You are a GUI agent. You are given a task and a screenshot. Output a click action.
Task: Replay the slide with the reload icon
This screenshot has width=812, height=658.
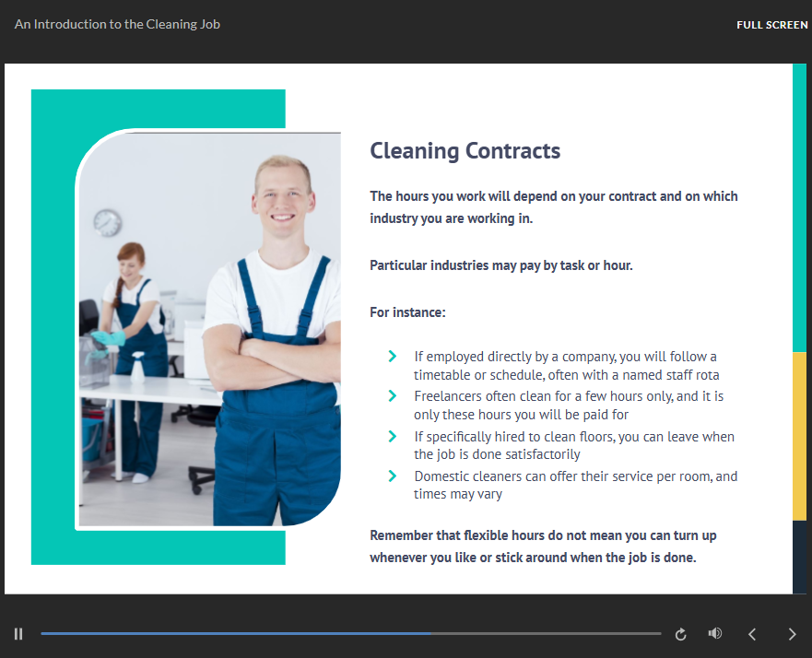click(681, 634)
